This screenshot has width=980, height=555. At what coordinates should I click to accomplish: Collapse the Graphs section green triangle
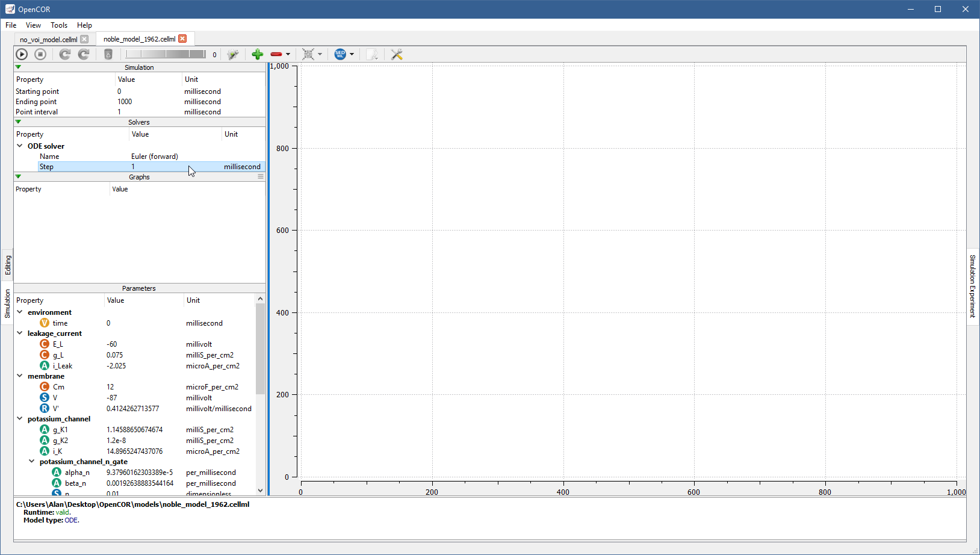tap(18, 177)
